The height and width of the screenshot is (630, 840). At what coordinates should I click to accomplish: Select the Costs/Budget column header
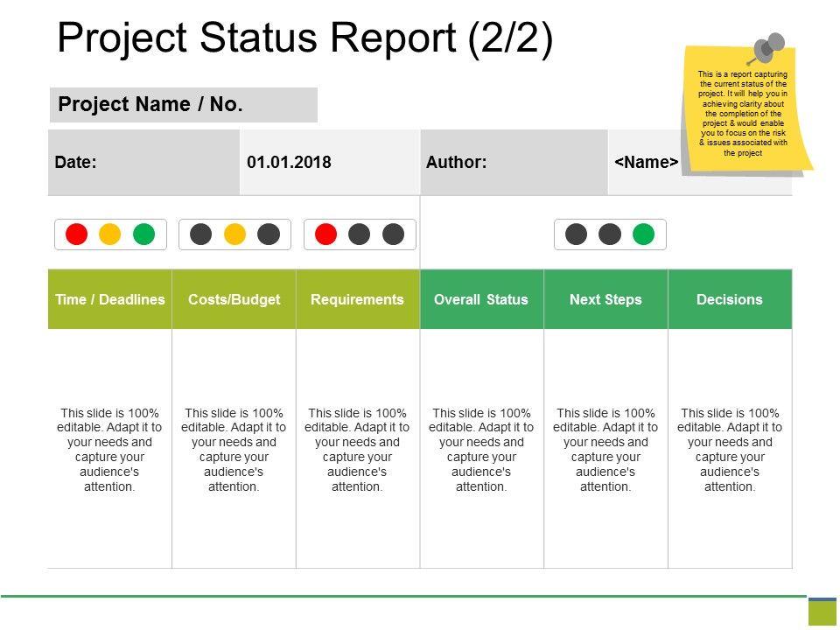point(234,299)
